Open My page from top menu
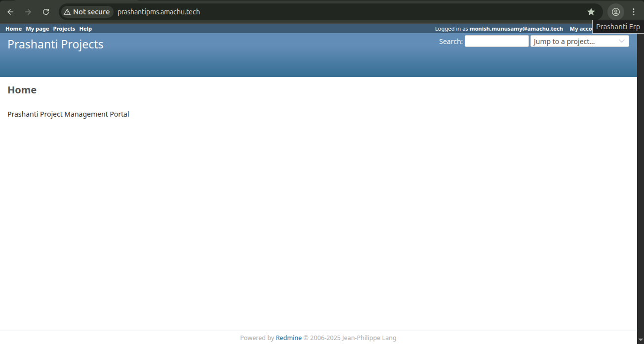 (38, 29)
